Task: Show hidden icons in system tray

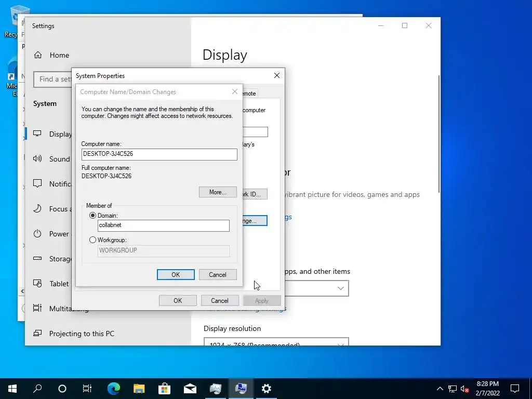Action: tap(440, 389)
